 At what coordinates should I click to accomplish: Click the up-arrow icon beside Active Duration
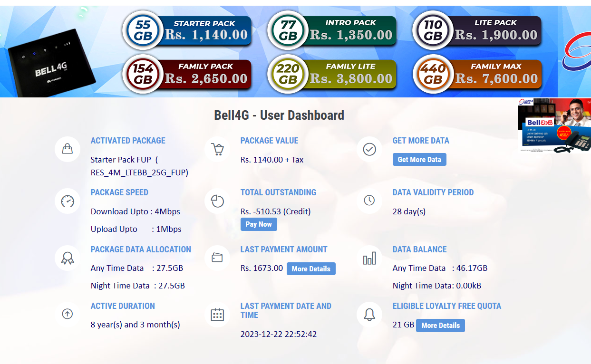[68, 314]
